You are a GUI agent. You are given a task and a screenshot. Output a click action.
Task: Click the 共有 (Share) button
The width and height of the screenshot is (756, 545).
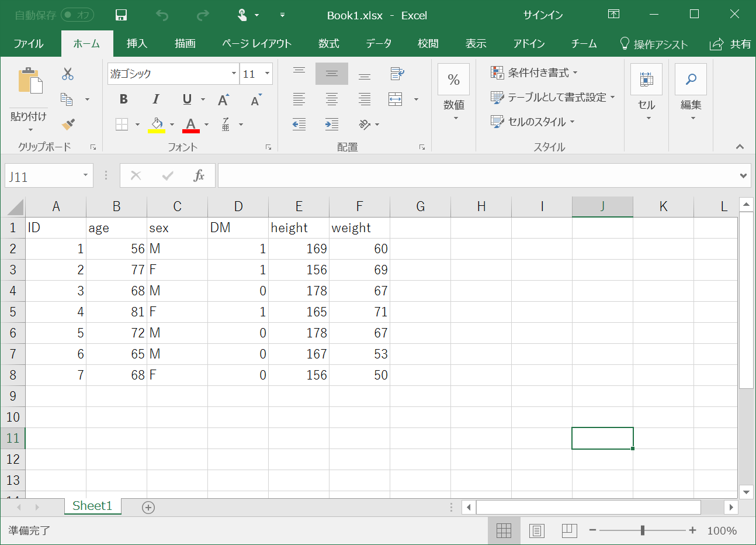[731, 44]
